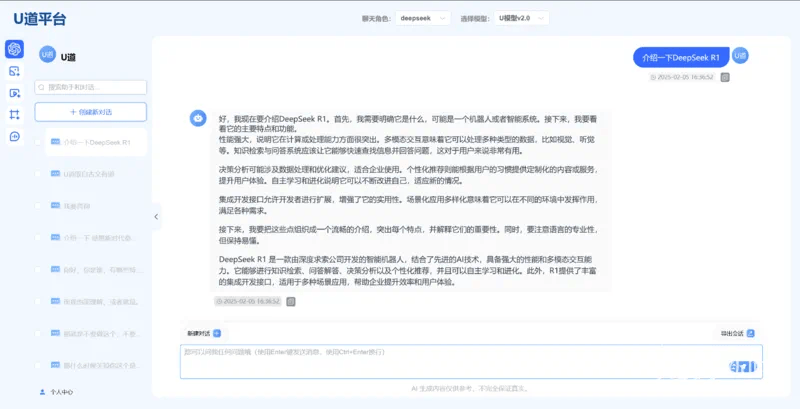The image size is (800, 409).
Task: Focus the sidebar conversation search field
Action: pos(91,87)
